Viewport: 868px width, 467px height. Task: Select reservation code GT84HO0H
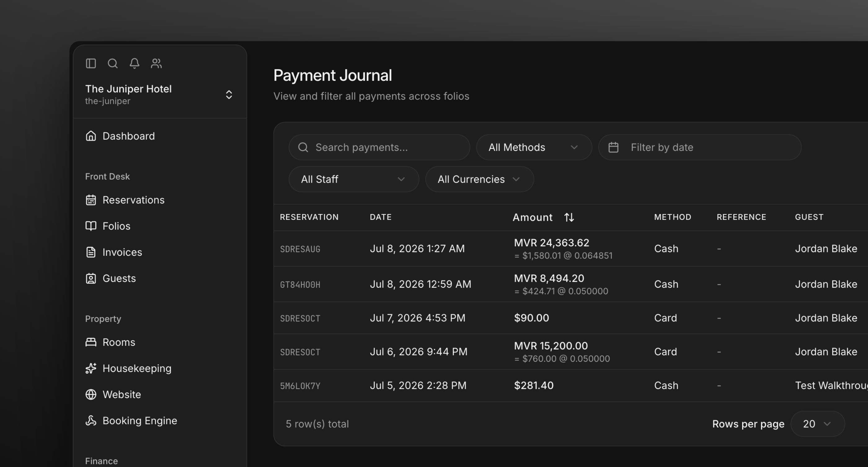tap(300, 285)
